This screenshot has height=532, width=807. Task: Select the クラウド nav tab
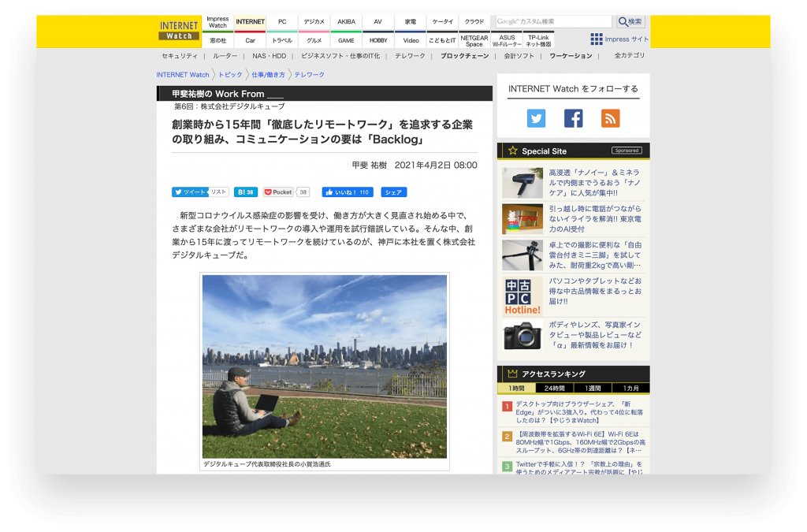point(474,22)
